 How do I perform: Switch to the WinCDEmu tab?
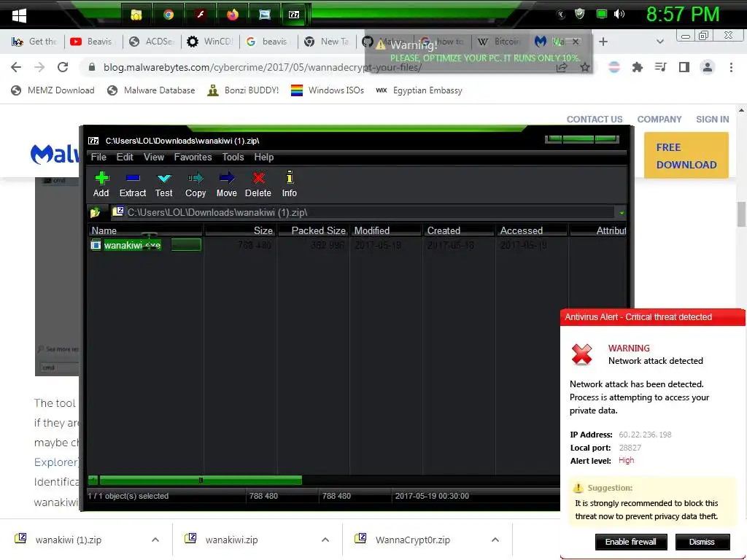(x=210, y=42)
